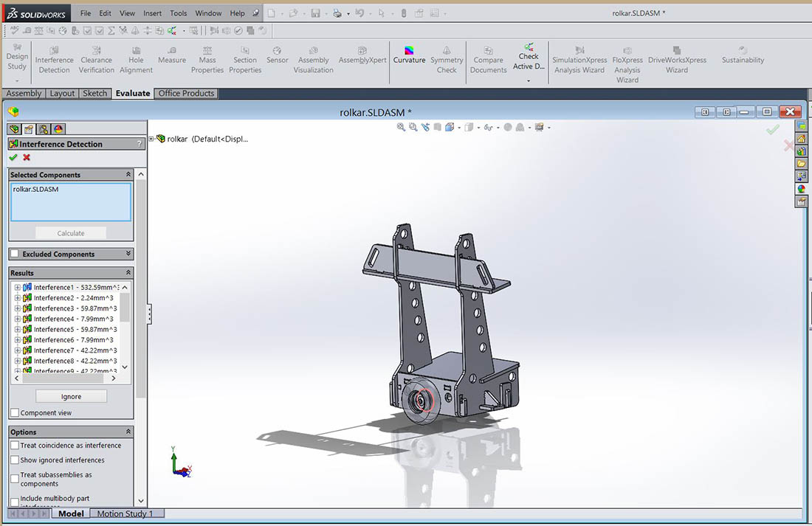Open help for Interference Detection panel
Viewport: 812px width, 526px height.
[140, 144]
